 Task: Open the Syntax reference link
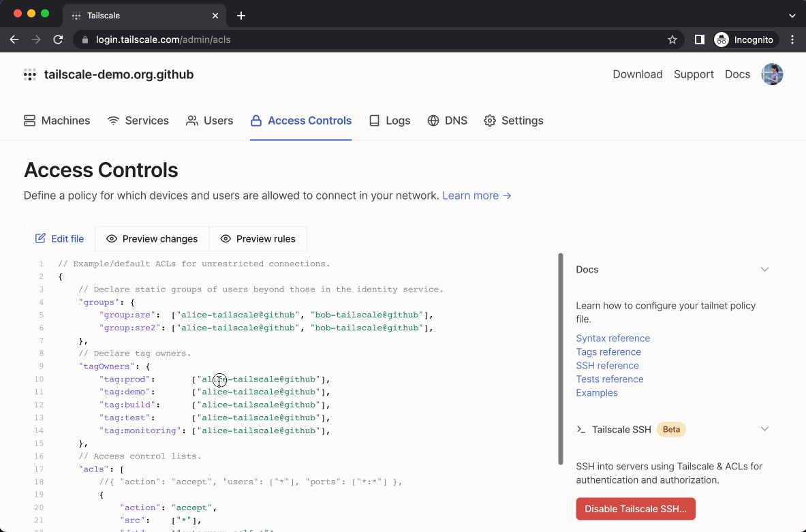click(x=613, y=339)
